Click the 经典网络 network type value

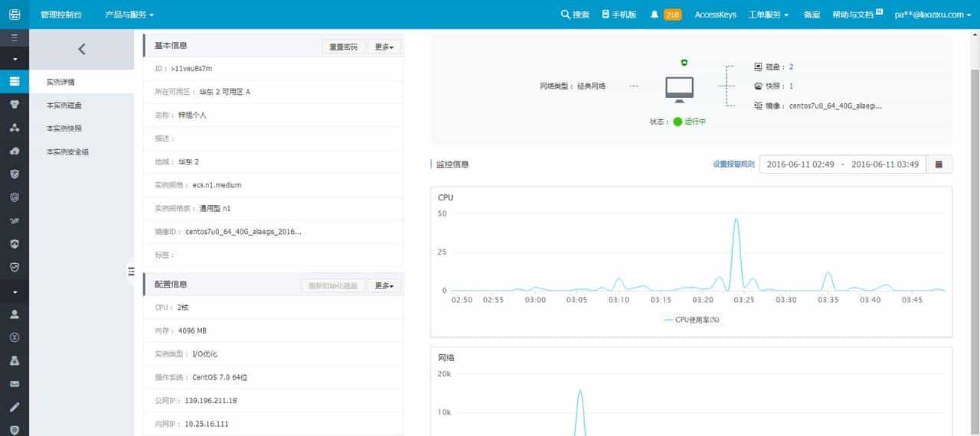pyautogui.click(x=591, y=86)
